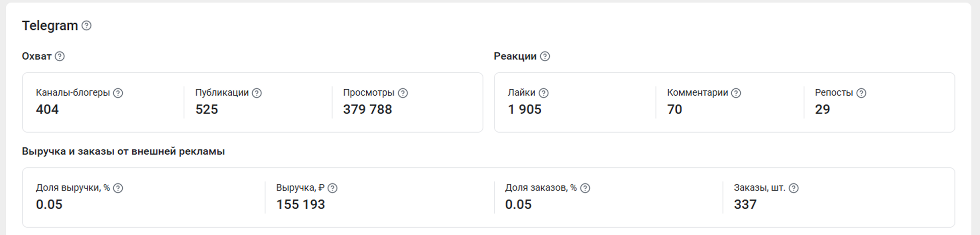Viewport: 980px width, 235px height.
Task: Click the Выручка и заказы от внешней рекламы heading
Action: [123, 151]
